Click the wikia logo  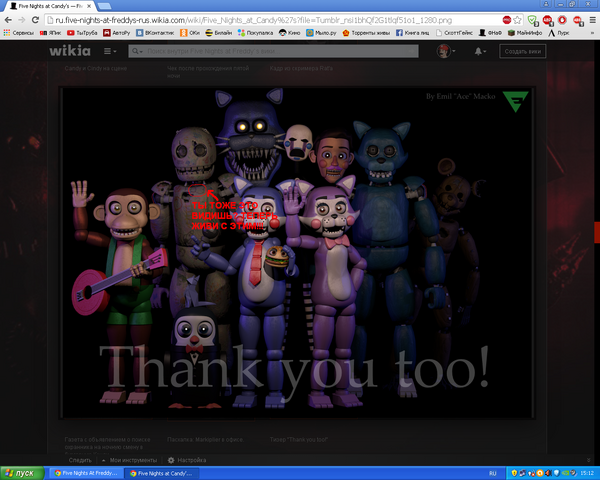click(70, 51)
